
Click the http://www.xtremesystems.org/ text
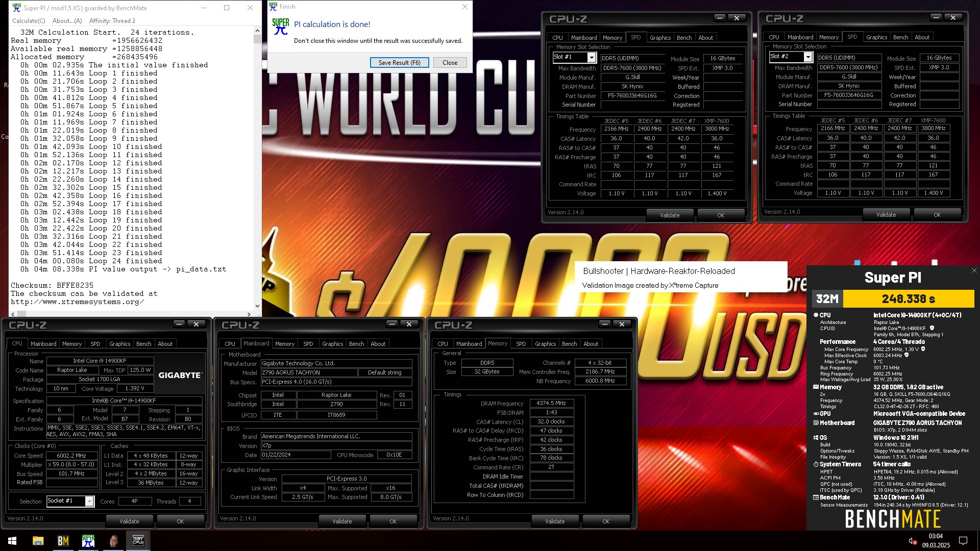tap(78, 302)
